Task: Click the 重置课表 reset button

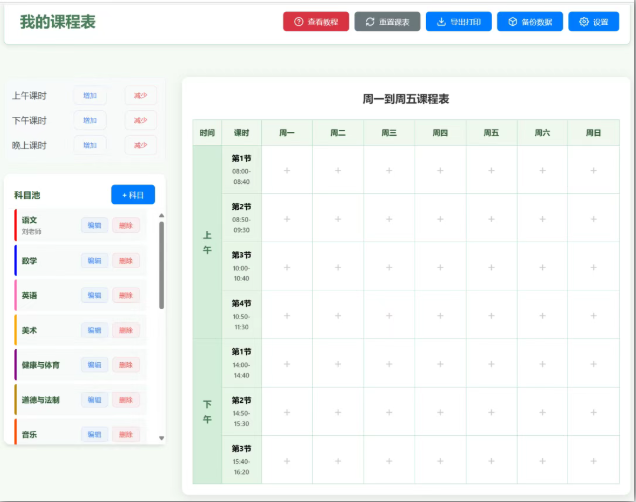Action: [387, 21]
